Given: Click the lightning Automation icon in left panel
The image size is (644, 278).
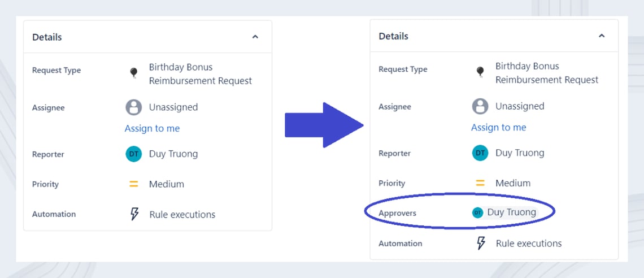Looking at the screenshot, I should pos(134,214).
